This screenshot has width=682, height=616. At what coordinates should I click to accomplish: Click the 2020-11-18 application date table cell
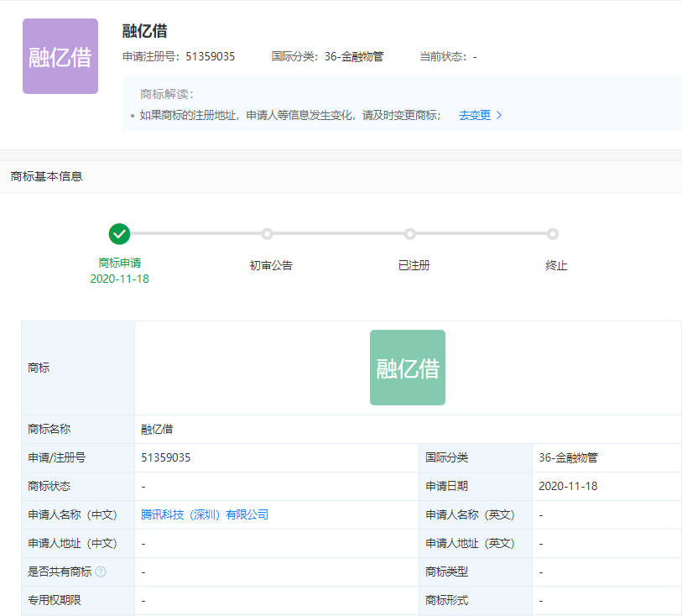coord(568,486)
